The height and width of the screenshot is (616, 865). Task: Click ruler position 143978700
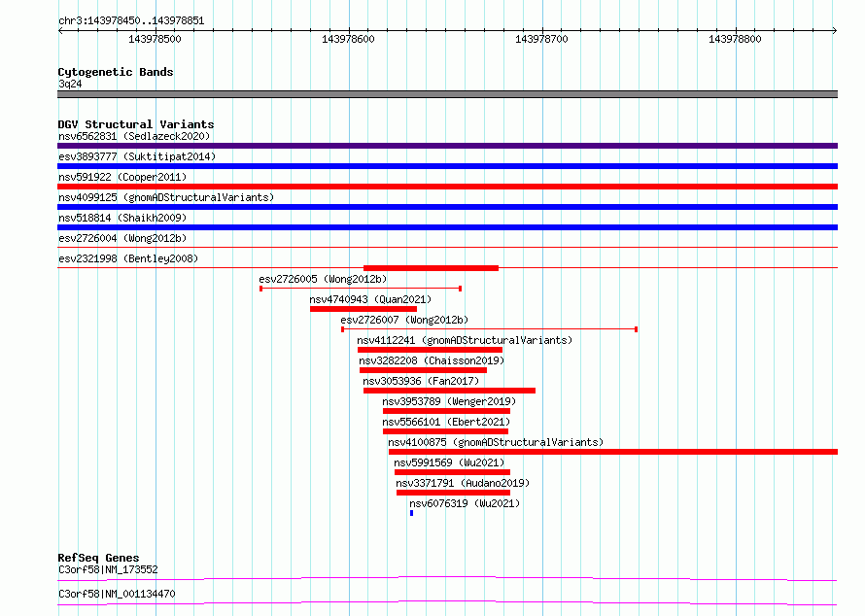point(541,39)
